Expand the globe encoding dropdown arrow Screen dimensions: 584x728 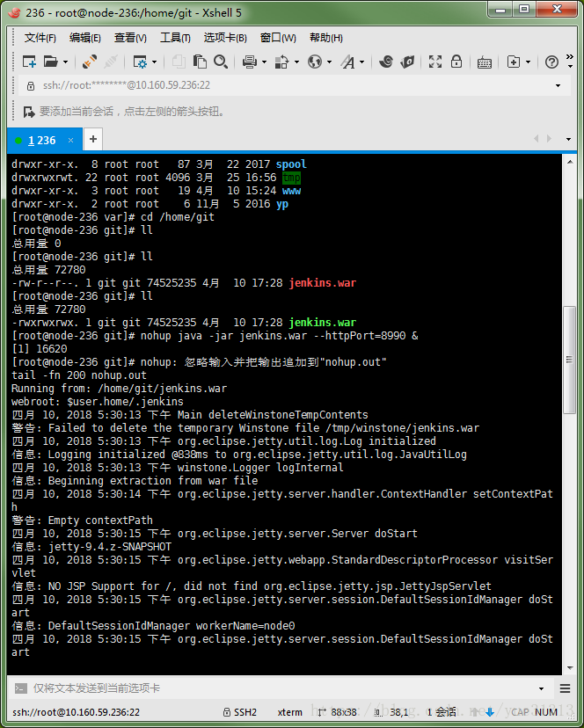point(330,62)
